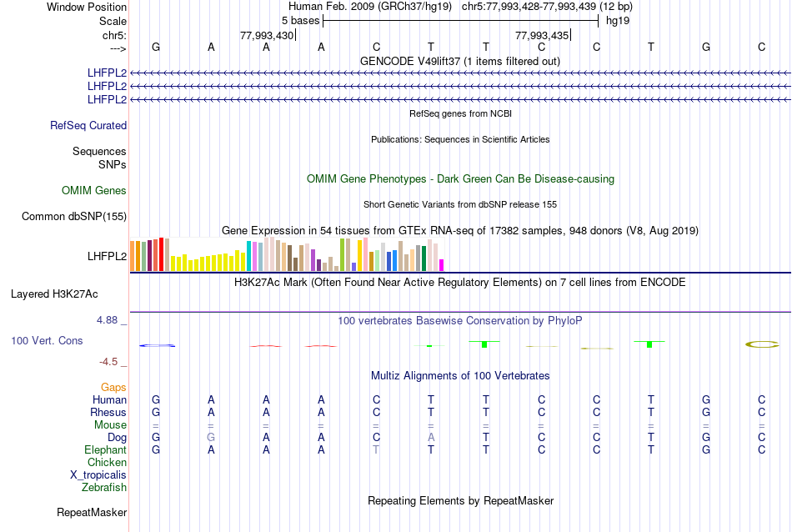Click the bright red bar in GTEx chart
792x532 pixels.
(161, 254)
